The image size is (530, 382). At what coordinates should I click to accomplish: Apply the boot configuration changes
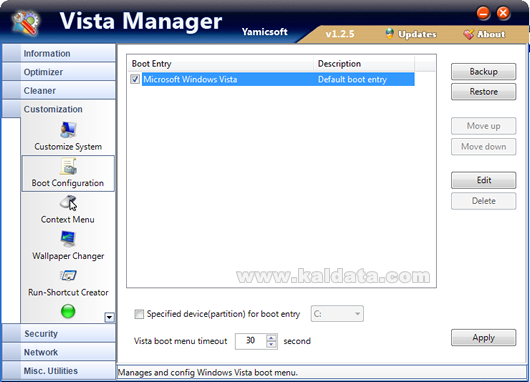pos(483,338)
